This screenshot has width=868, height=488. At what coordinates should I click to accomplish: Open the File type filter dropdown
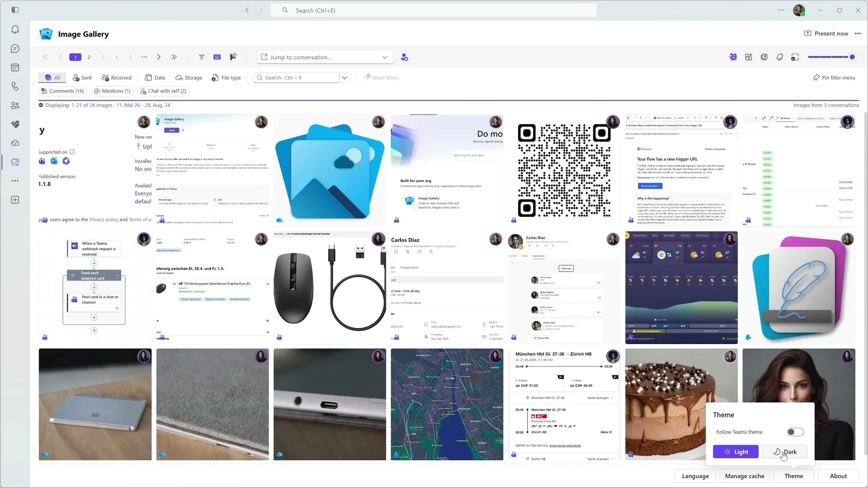coord(226,78)
